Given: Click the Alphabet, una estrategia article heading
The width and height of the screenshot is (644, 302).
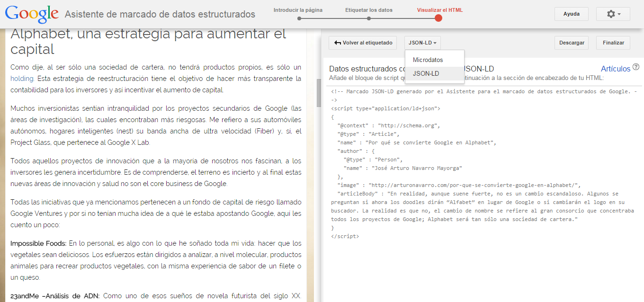Looking at the screenshot, I should [x=148, y=41].
